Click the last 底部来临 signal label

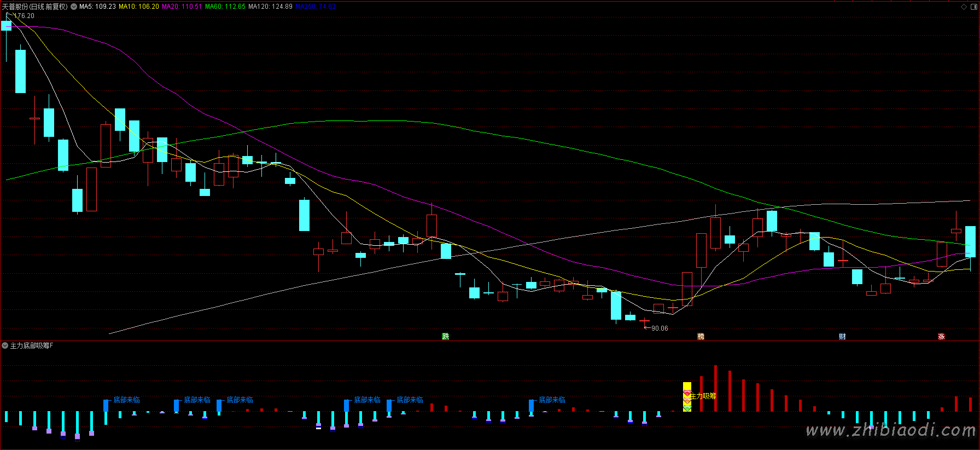(552, 400)
